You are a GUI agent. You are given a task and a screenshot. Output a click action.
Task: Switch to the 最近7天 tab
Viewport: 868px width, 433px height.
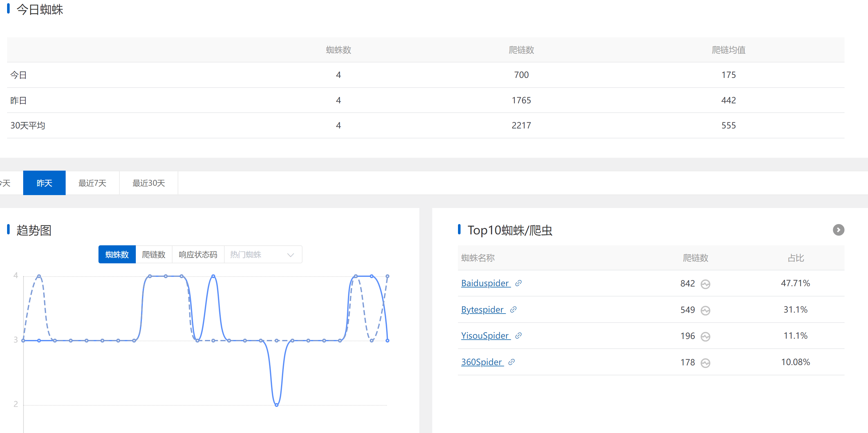coord(92,183)
